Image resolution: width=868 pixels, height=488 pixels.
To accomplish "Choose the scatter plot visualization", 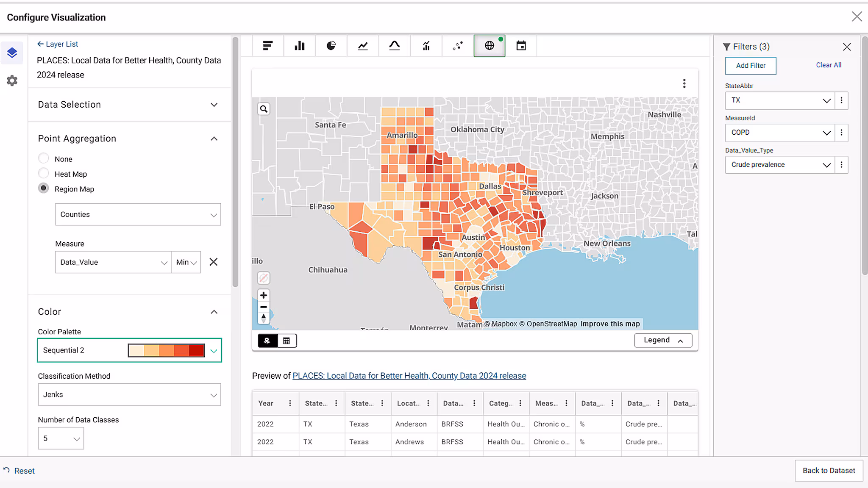I will pos(458,46).
